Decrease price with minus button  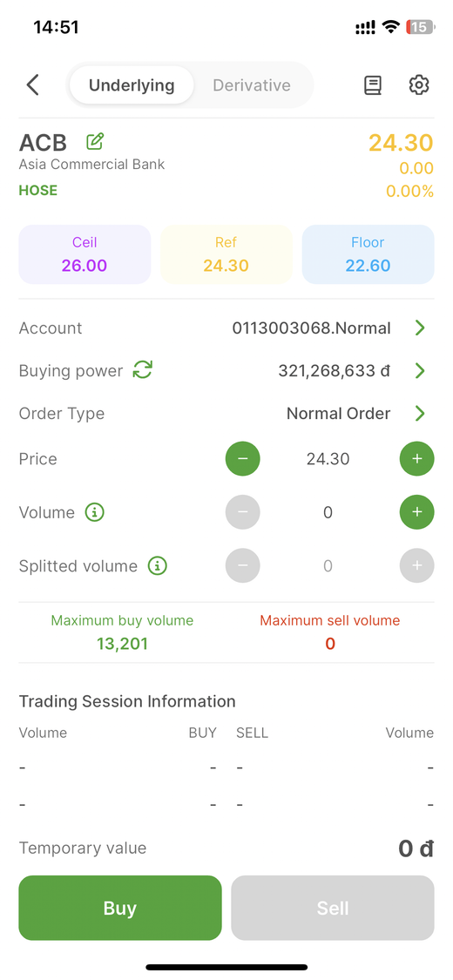coord(242,459)
